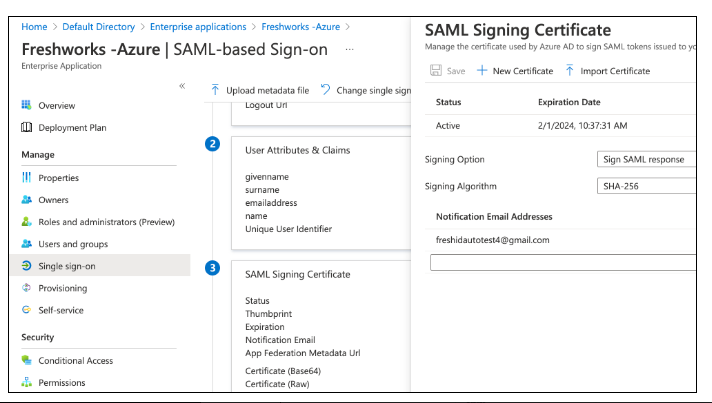Click New Certificate button
712x403 pixels.
[515, 71]
